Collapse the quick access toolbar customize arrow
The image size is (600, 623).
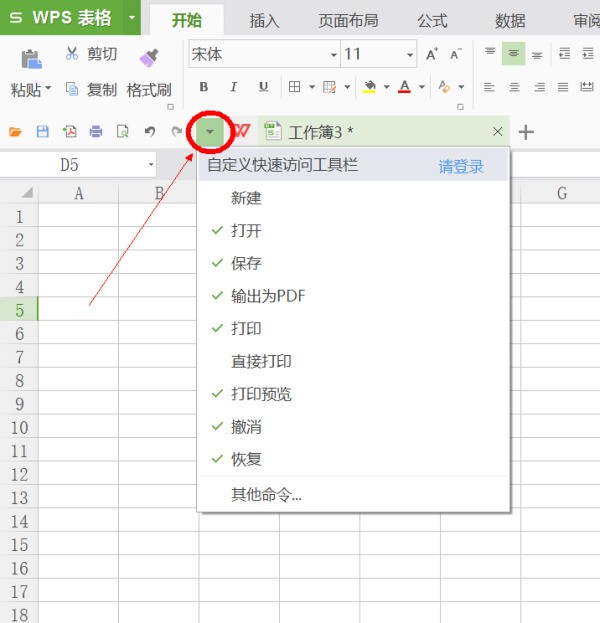click(210, 132)
